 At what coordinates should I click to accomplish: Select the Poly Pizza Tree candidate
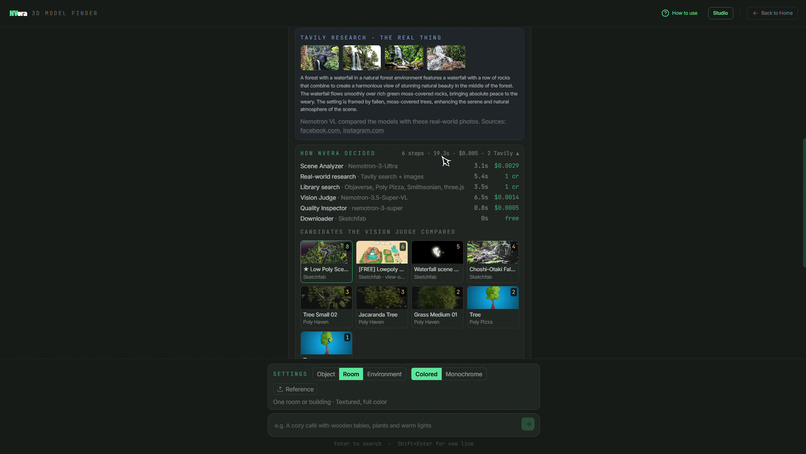493,306
